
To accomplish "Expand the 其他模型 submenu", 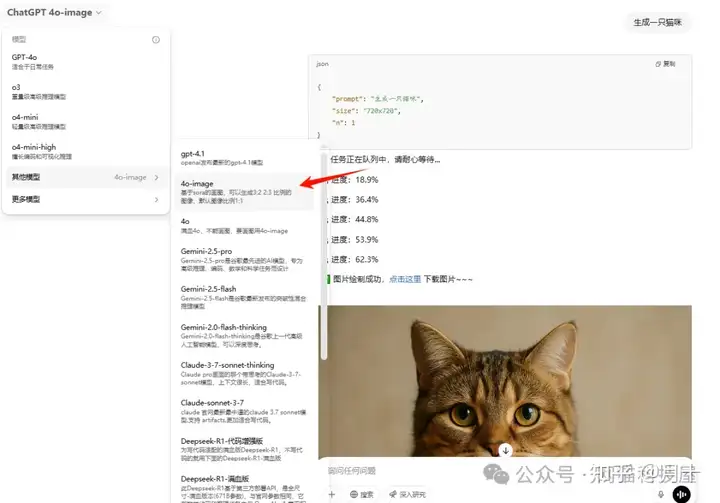I will point(86,177).
